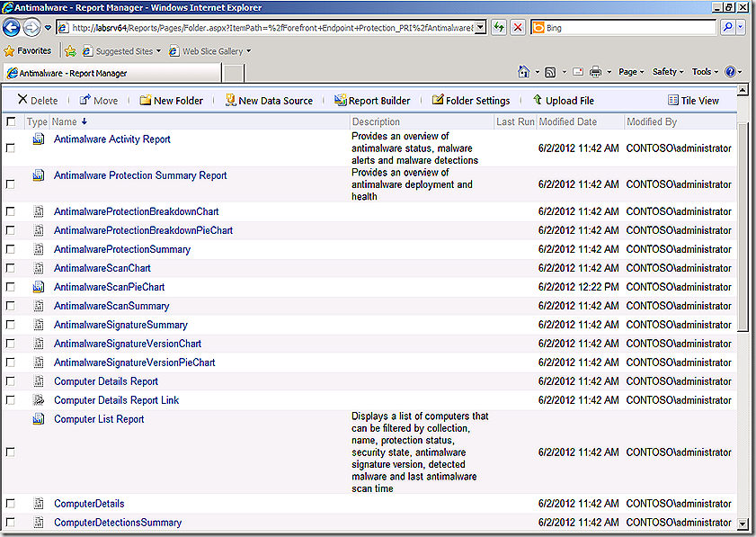Screen dimensions: 756x537
Task: Click Upload File in toolbar
Action: coord(563,101)
